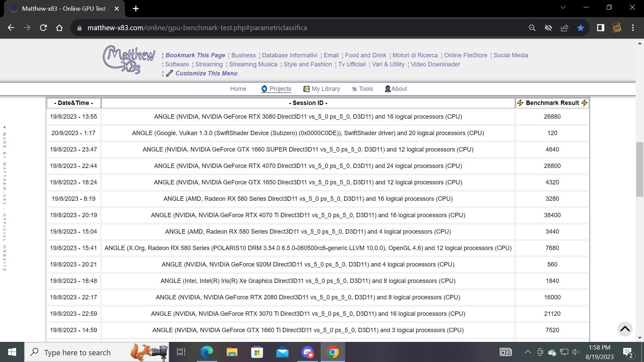Click the scrollbar down arrow
Screen dimensions: 644x362
pos(640,338)
